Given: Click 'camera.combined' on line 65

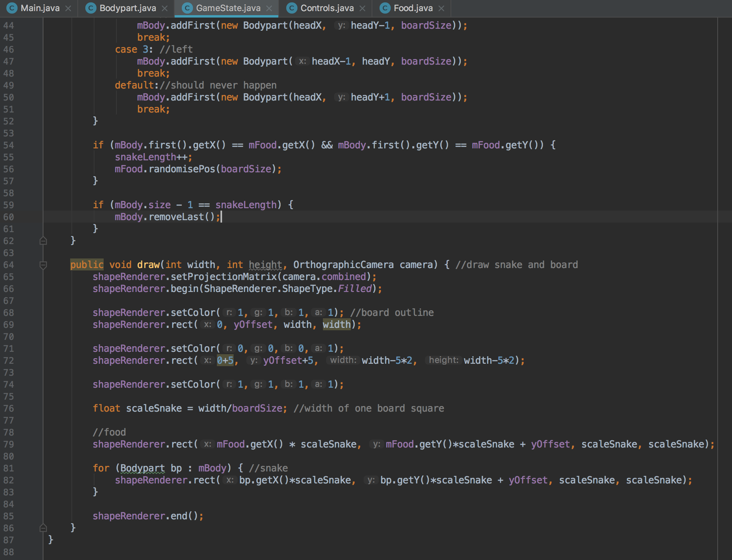Looking at the screenshot, I should pyautogui.click(x=324, y=277).
